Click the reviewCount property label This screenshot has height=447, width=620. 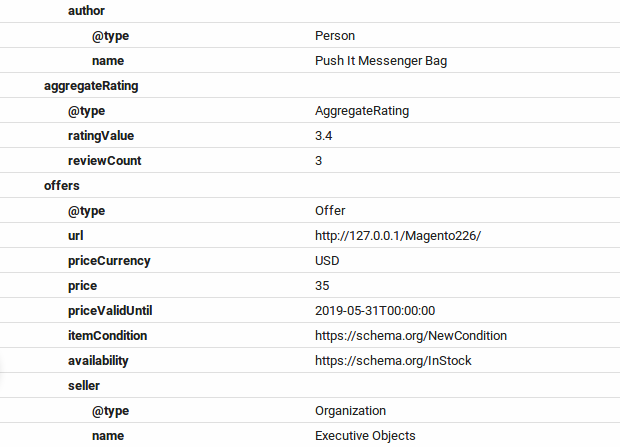tap(104, 161)
